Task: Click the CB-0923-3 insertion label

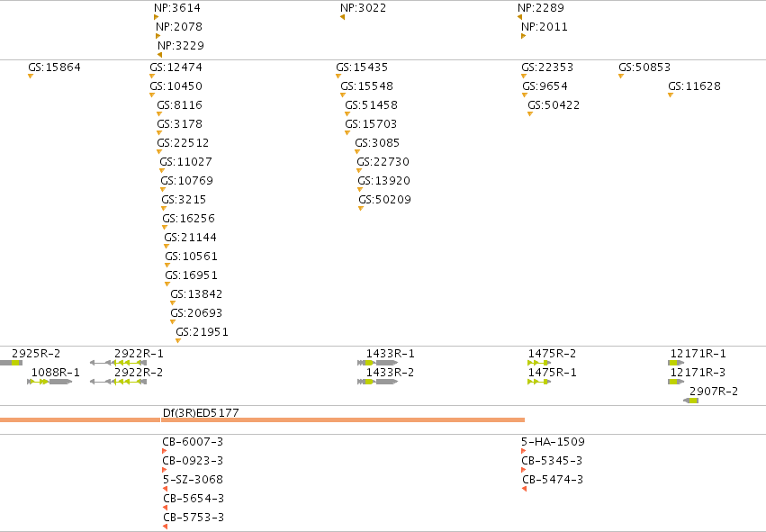Action: click(193, 461)
